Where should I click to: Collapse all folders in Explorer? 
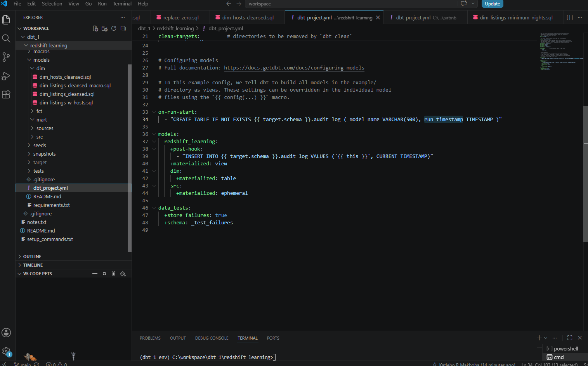[x=123, y=28]
